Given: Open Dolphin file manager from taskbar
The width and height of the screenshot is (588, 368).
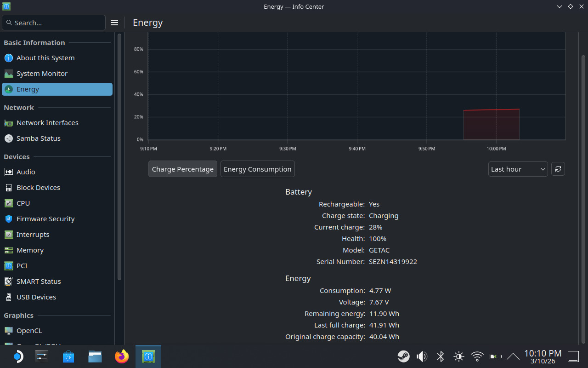Looking at the screenshot, I should tap(95, 356).
